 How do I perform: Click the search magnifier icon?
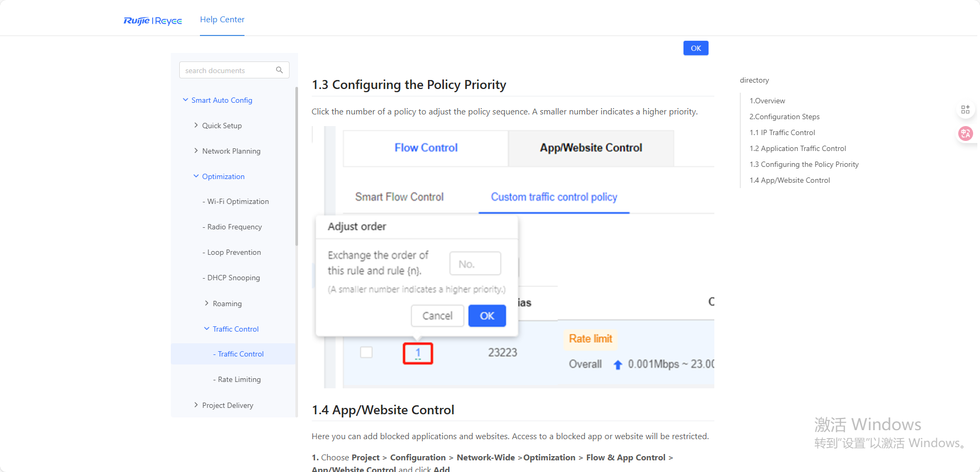point(279,70)
